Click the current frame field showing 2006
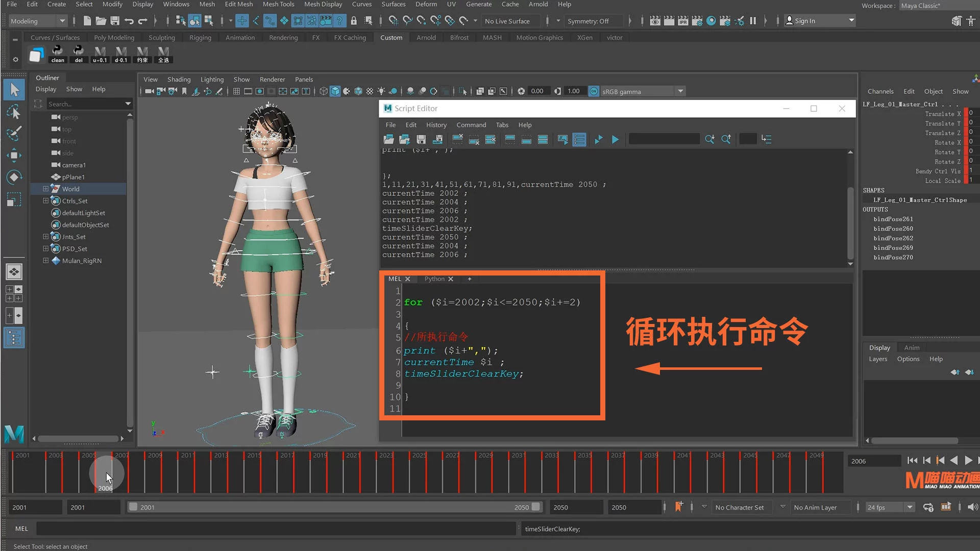980x551 pixels. tap(874, 461)
